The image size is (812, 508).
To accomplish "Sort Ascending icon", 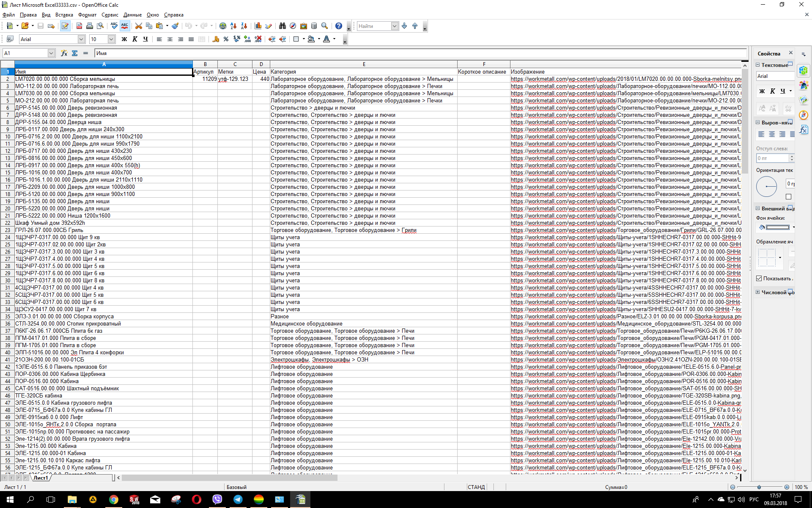I will (x=233, y=26).
